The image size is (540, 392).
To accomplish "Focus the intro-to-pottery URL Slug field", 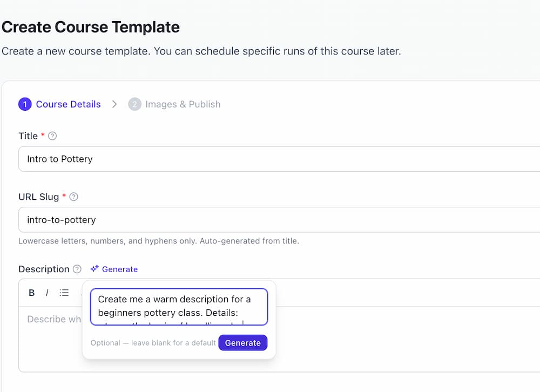I will (x=216, y=220).
